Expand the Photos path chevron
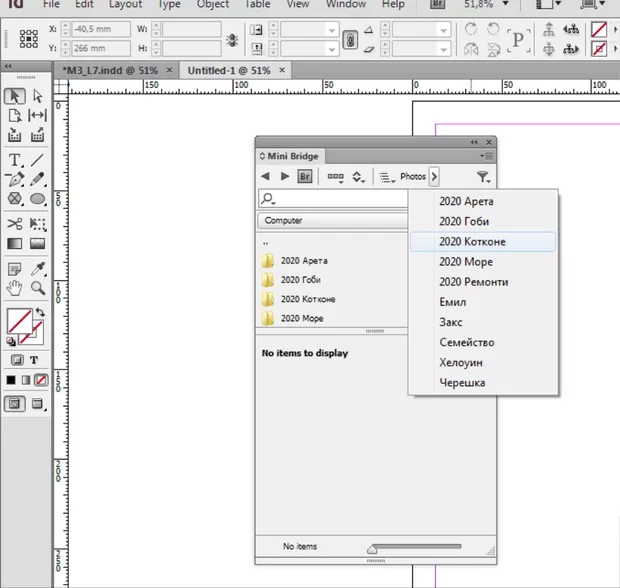This screenshot has height=588, width=620. tap(434, 177)
